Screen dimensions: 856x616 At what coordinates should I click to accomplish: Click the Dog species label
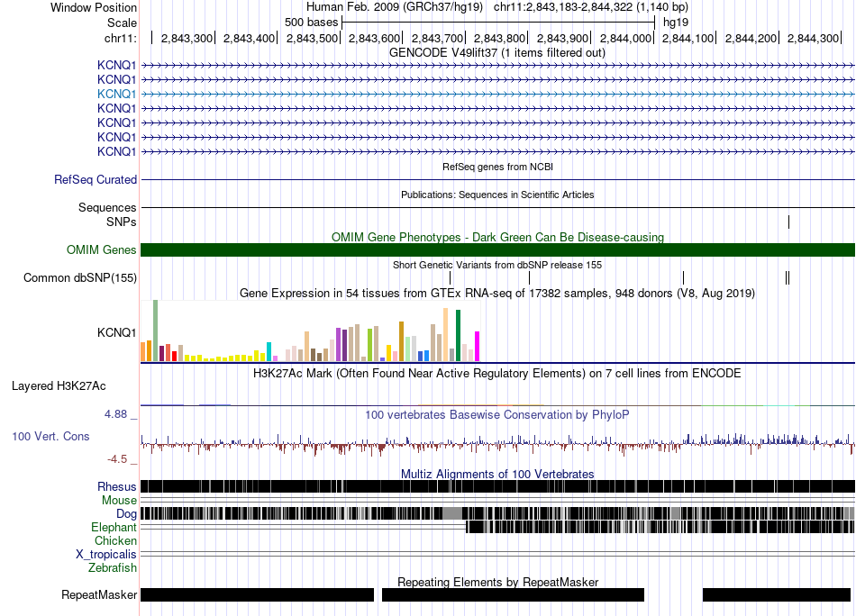[x=126, y=514]
